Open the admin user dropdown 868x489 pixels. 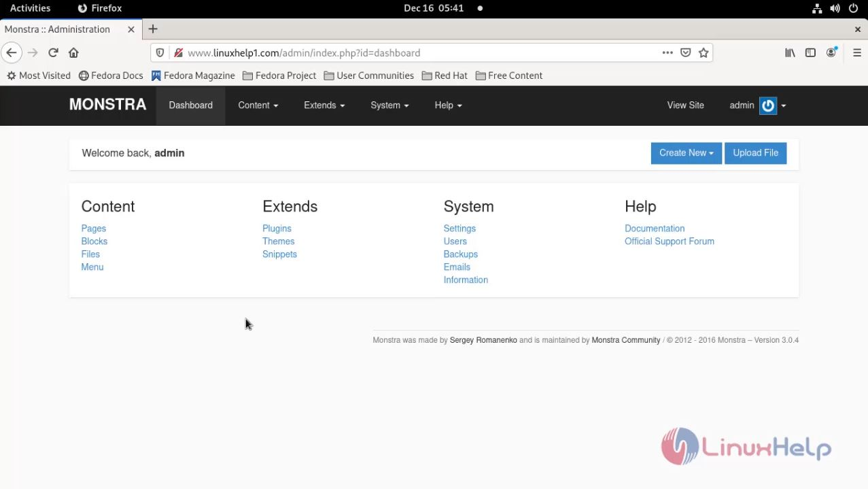pos(757,105)
